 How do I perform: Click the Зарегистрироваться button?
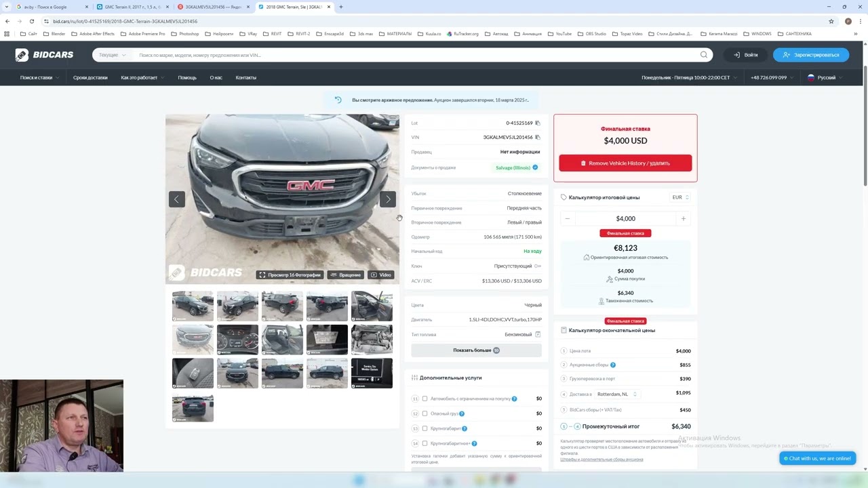point(811,55)
